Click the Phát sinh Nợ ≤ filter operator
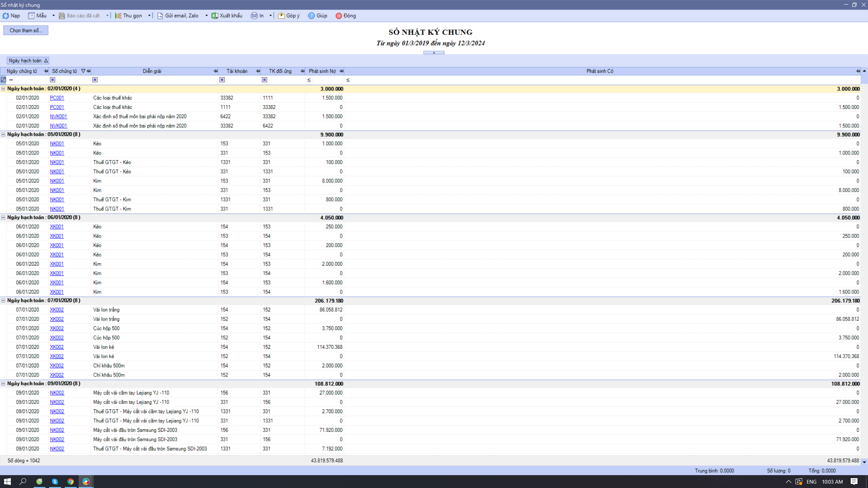Screen dimensions: 868x488 309,80
